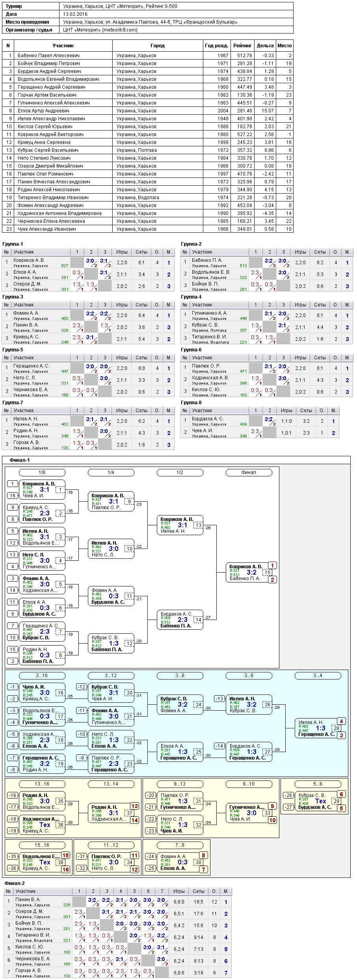Select participant Елхов Артур Андреевич

pos(43,111)
